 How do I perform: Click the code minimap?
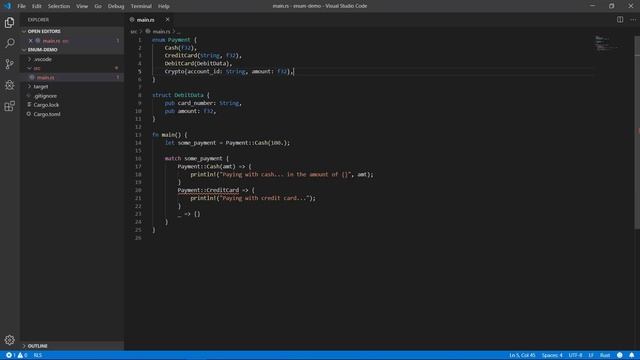pyautogui.click(x=606, y=43)
